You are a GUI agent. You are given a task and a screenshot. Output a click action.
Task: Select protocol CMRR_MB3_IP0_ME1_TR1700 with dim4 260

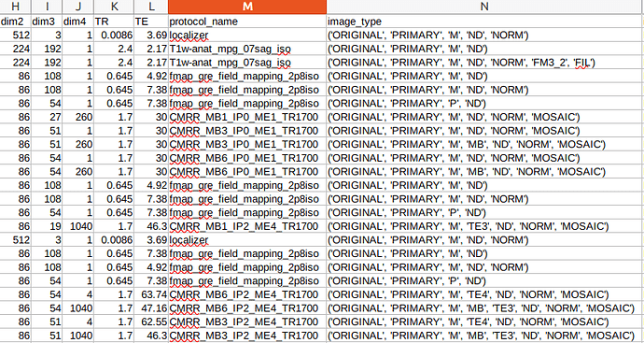[x=247, y=144]
